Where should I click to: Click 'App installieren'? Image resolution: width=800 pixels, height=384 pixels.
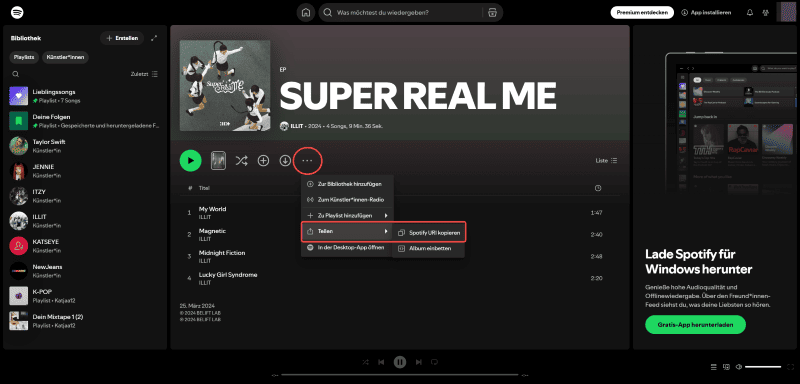click(706, 13)
